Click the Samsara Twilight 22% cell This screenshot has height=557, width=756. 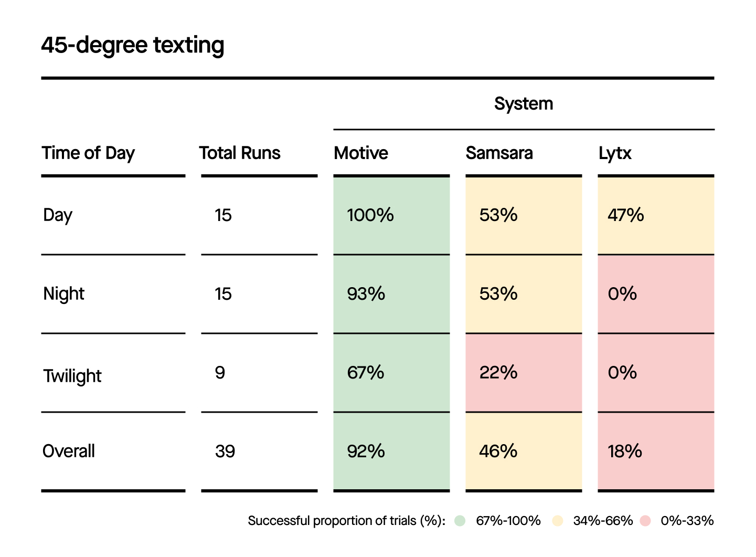524,373
